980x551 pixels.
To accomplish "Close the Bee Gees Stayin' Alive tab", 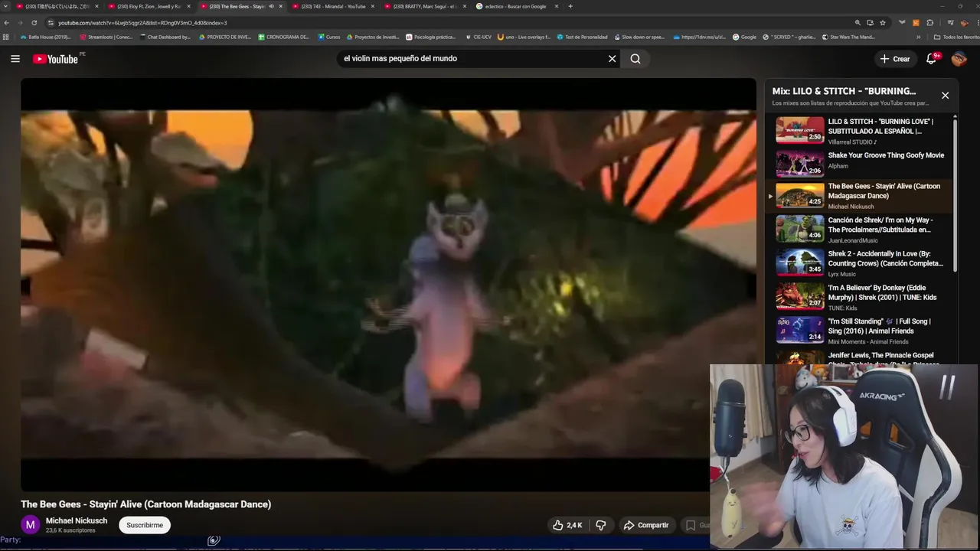I will (x=280, y=6).
